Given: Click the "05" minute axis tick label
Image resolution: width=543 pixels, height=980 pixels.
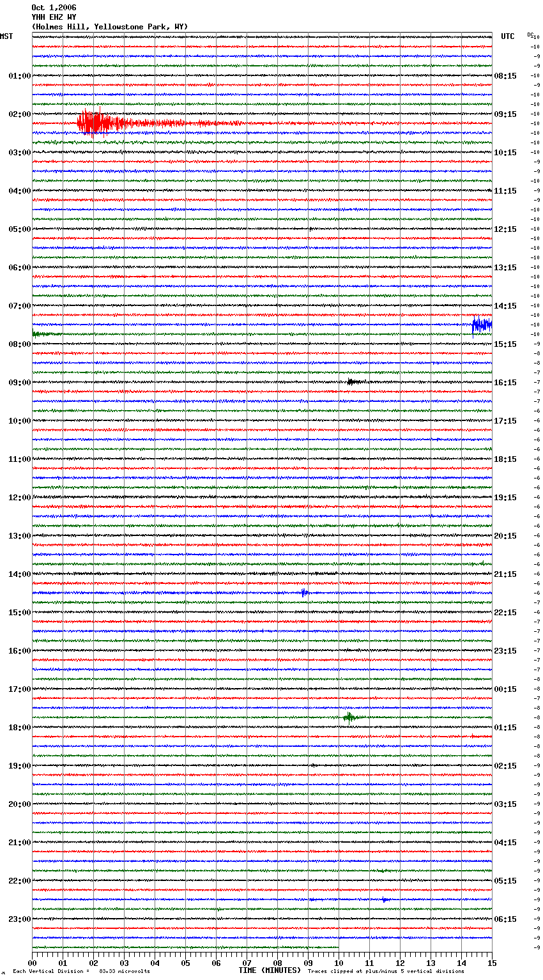Looking at the screenshot, I should coord(185,963).
